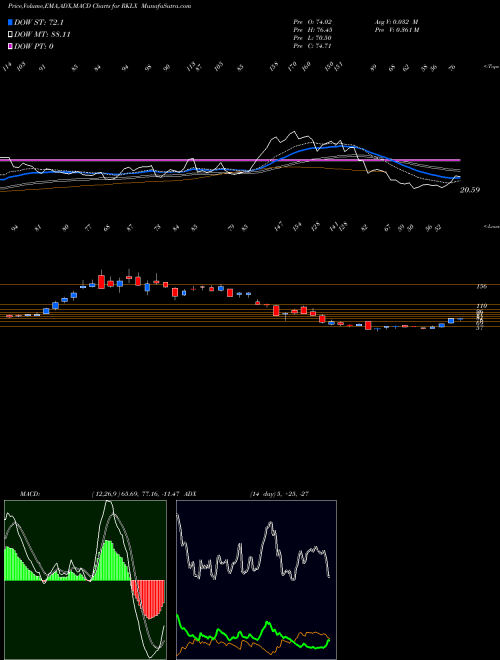This screenshot has width=500, height=660.
Task: Click the MACD histogram chart panel
Action: click(85, 580)
